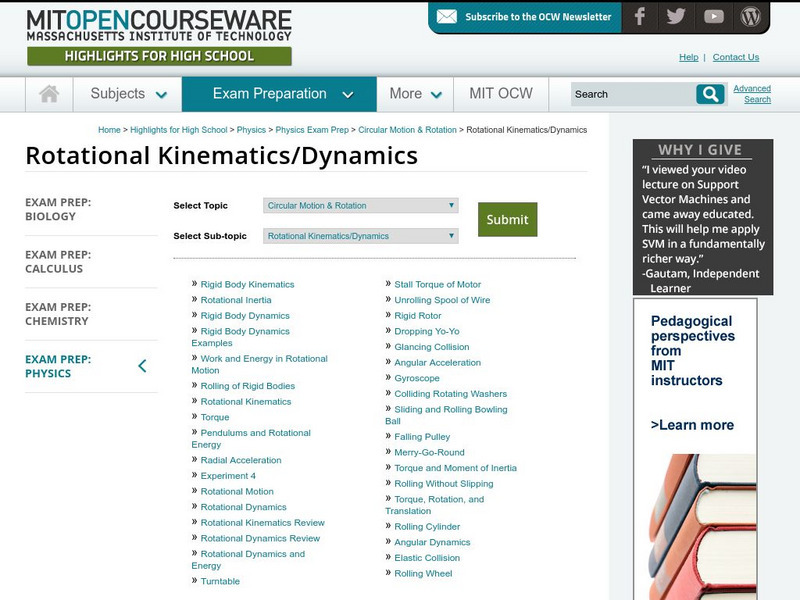Open the Facebook icon link
Image resolution: width=800 pixels, height=600 pixels.
(x=640, y=17)
